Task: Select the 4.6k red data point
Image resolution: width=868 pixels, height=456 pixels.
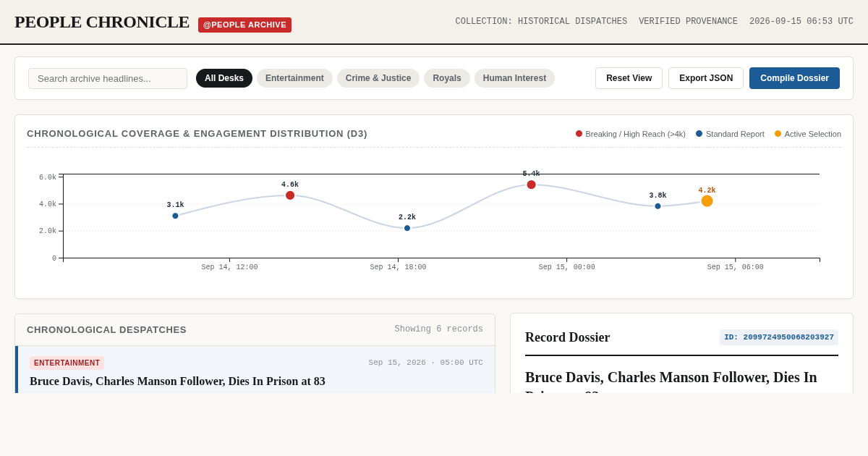Action: (x=290, y=195)
